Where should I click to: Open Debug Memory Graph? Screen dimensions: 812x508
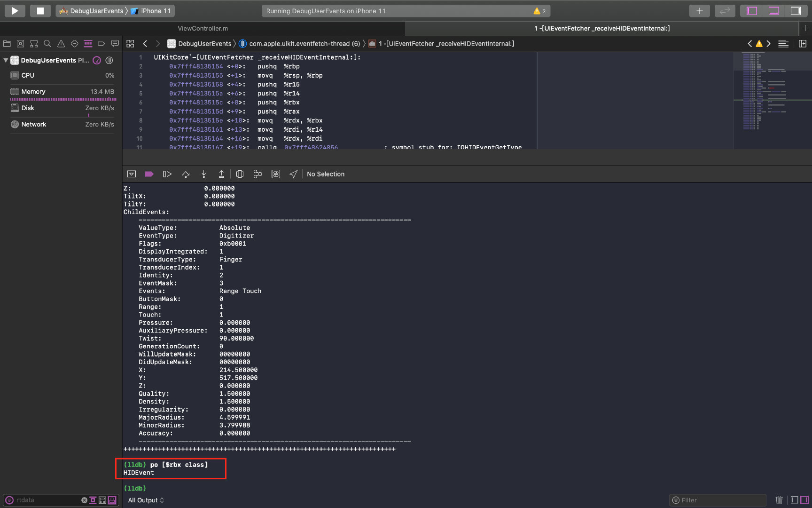258,174
